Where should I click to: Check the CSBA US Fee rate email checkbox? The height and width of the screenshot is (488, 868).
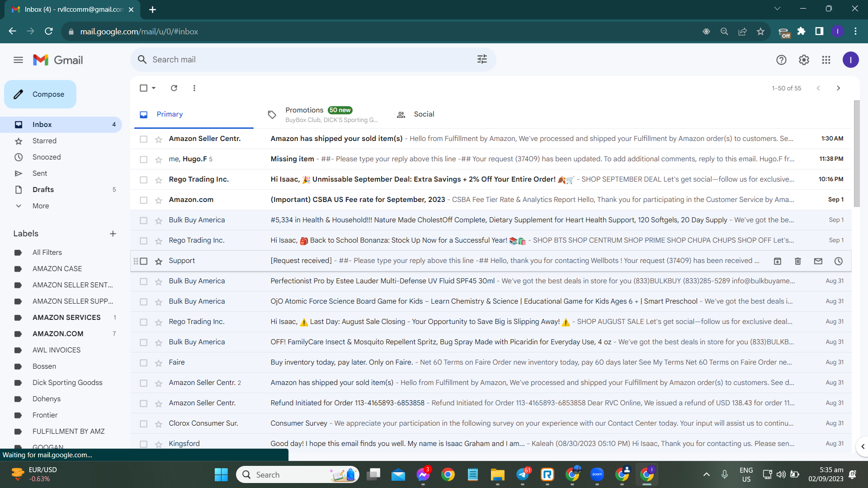[x=144, y=200]
